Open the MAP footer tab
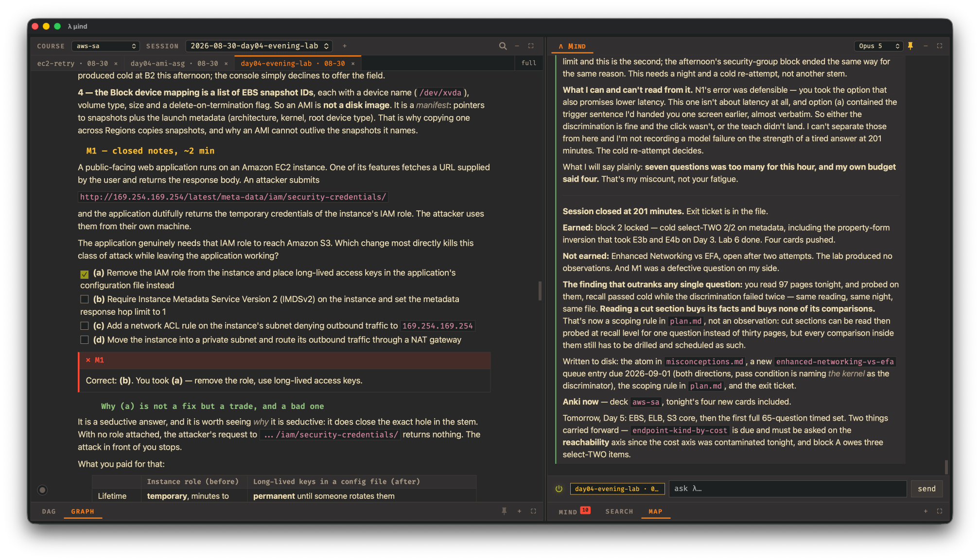The image size is (980, 560). (x=655, y=511)
